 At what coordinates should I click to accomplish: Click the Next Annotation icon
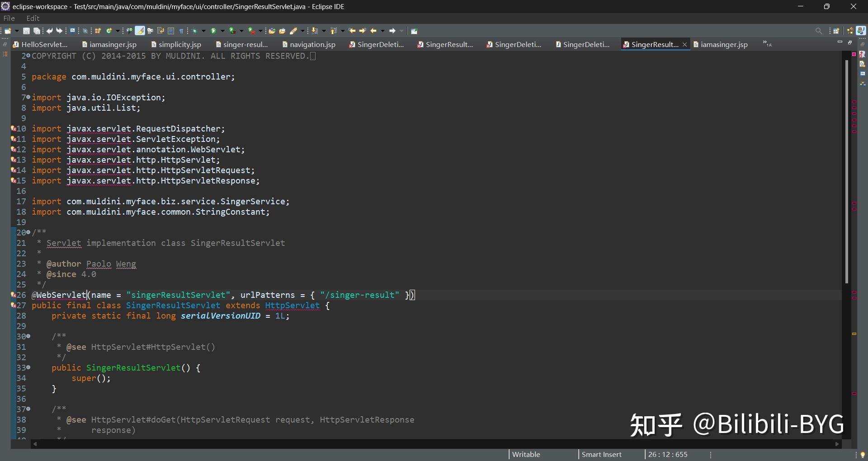315,31
